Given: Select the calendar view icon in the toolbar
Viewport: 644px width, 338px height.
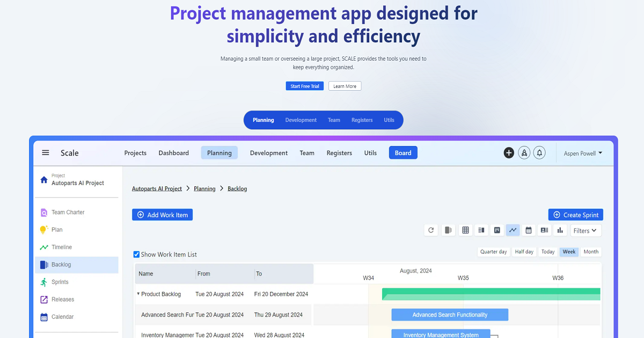Looking at the screenshot, I should [529, 230].
